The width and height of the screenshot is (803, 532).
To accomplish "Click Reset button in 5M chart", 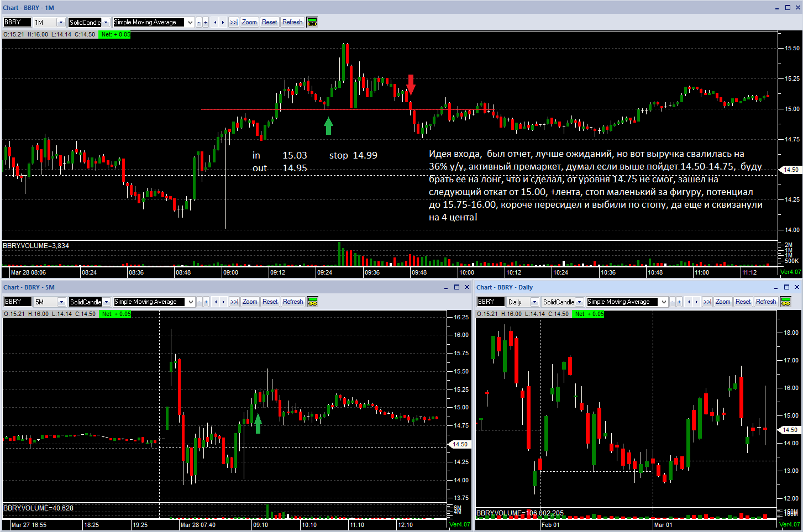I will pyautogui.click(x=270, y=302).
